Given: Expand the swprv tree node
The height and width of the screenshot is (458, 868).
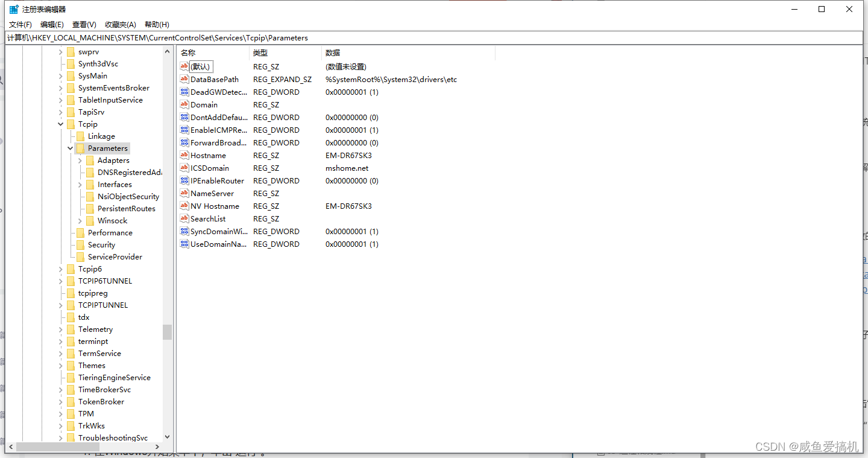Looking at the screenshot, I should 61,52.
